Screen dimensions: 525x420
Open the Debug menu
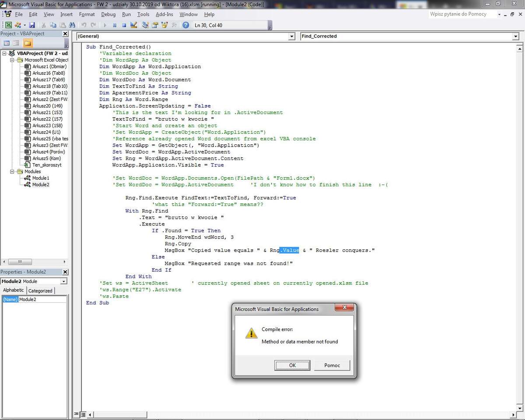[x=108, y=14]
